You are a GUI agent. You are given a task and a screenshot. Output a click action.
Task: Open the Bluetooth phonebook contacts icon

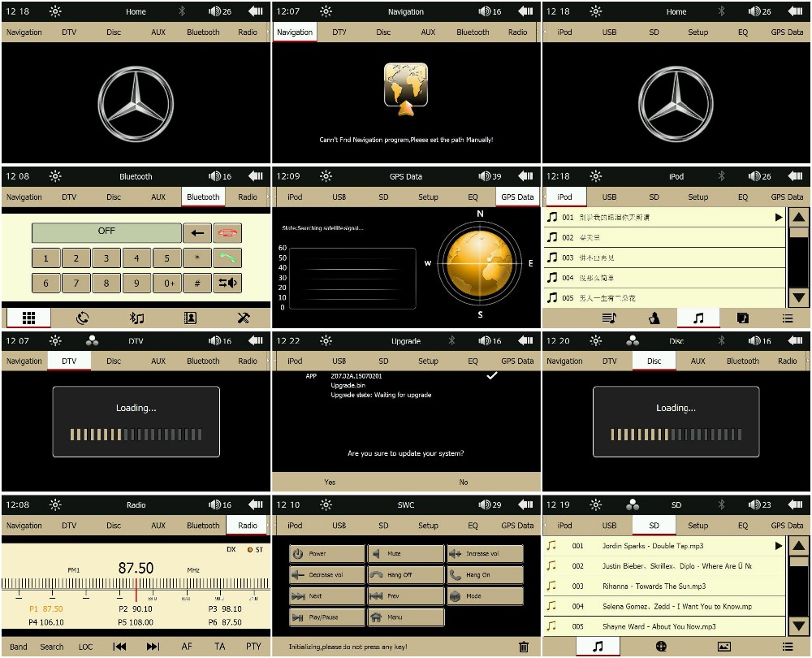(190, 318)
